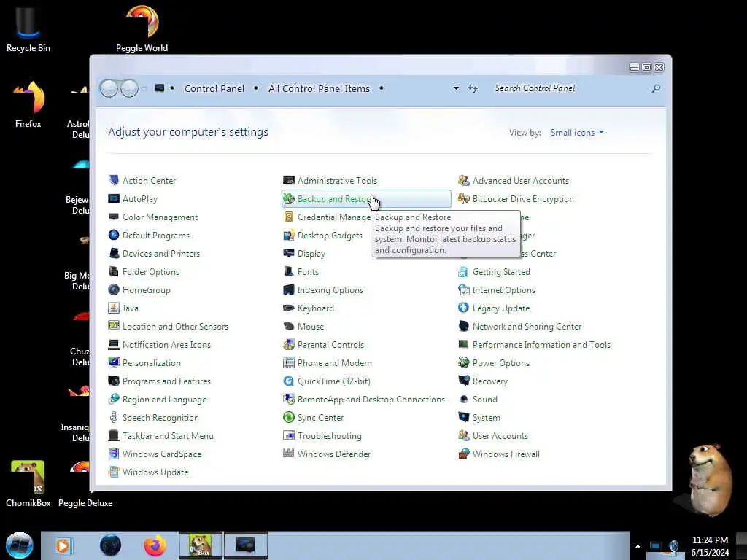Open the View by Small icons dropdown
Image resolution: width=747 pixels, height=560 pixels.
(x=577, y=133)
